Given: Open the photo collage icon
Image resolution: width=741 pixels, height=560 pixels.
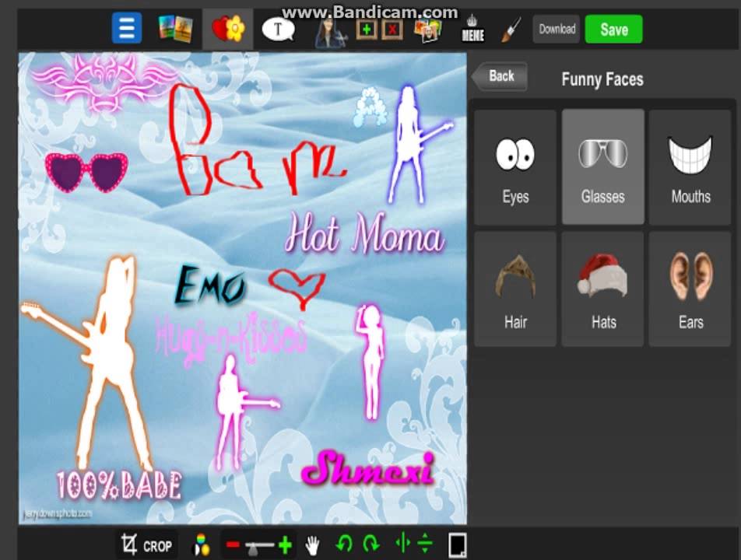Looking at the screenshot, I should click(427, 30).
